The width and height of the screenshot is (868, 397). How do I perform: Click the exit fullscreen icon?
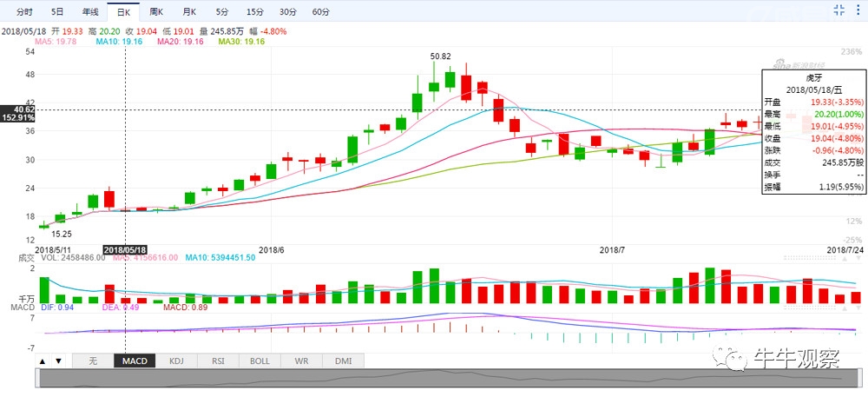pyautogui.click(x=838, y=10)
